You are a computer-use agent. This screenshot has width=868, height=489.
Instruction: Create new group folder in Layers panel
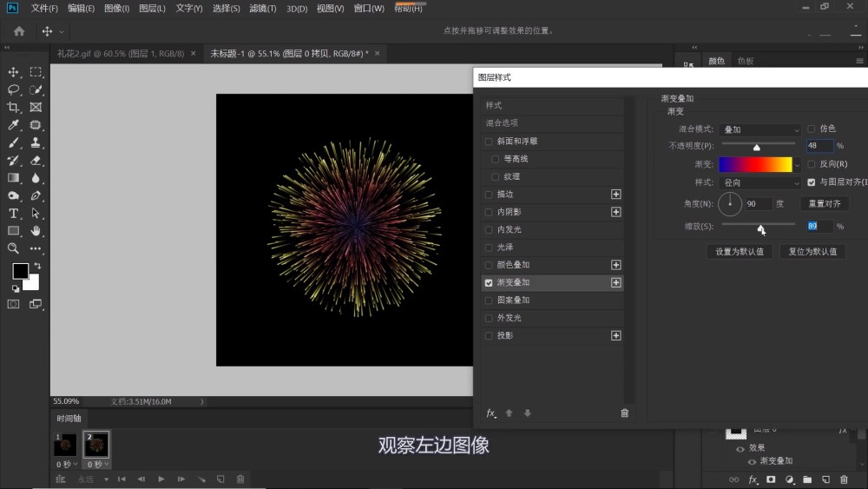(807, 479)
